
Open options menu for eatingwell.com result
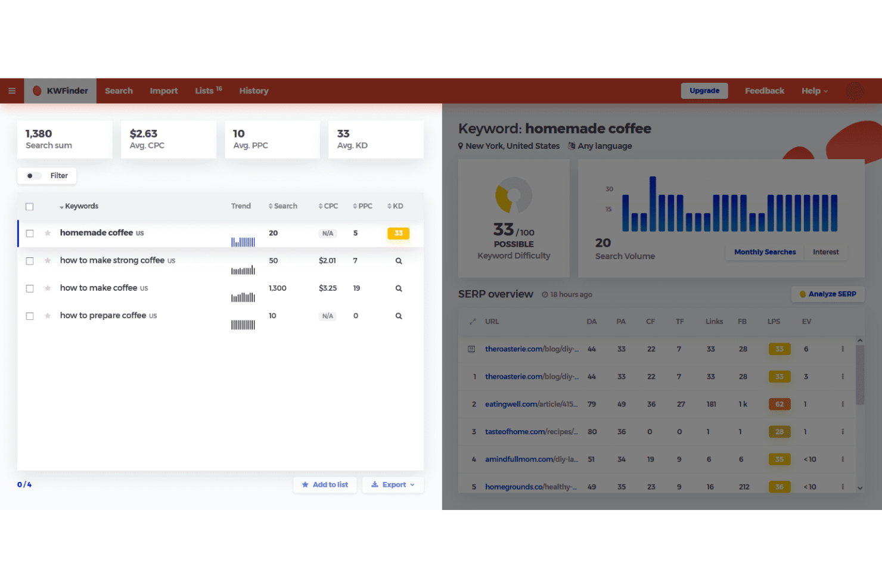tap(843, 404)
